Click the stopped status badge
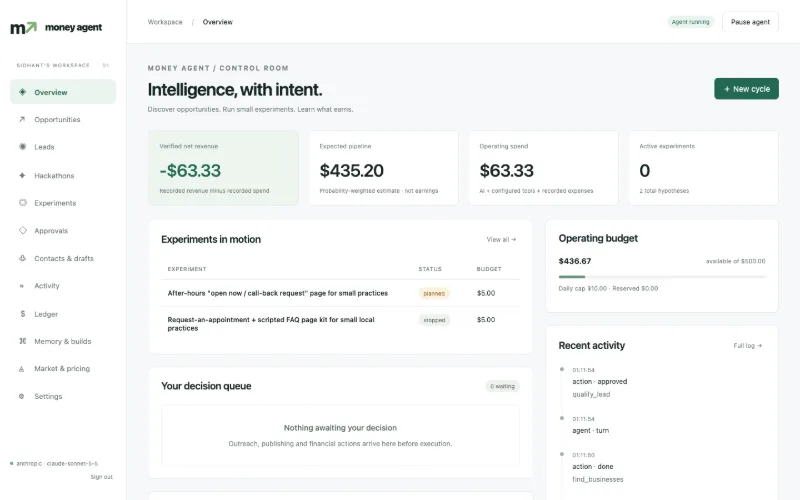The width and height of the screenshot is (800, 500). (x=434, y=320)
